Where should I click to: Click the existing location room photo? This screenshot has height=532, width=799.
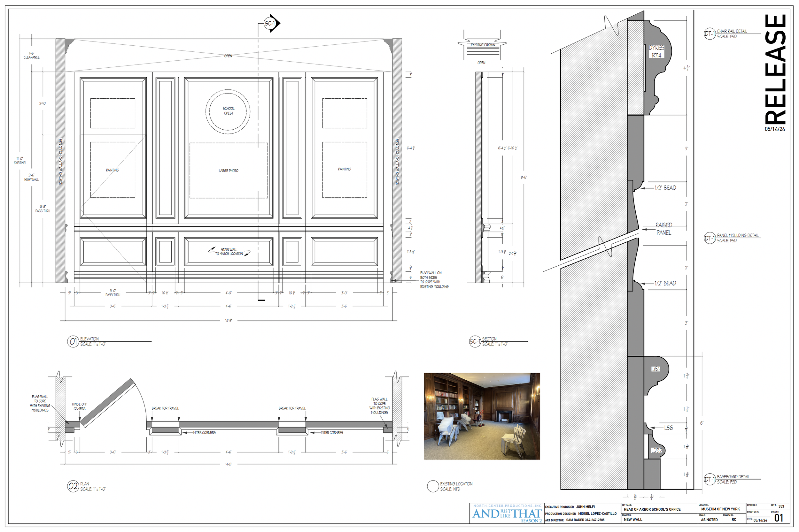482,416
